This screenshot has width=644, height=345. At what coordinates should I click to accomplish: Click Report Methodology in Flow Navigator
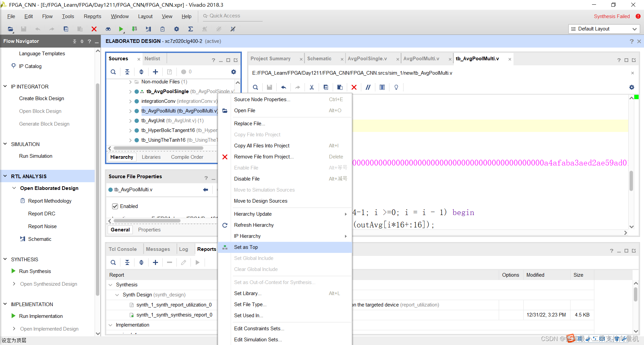(50, 201)
